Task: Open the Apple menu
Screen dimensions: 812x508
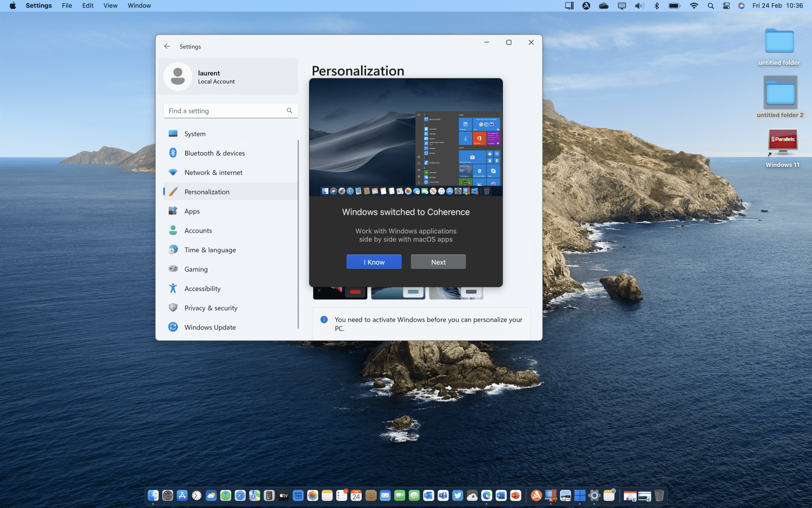Action: coord(13,6)
